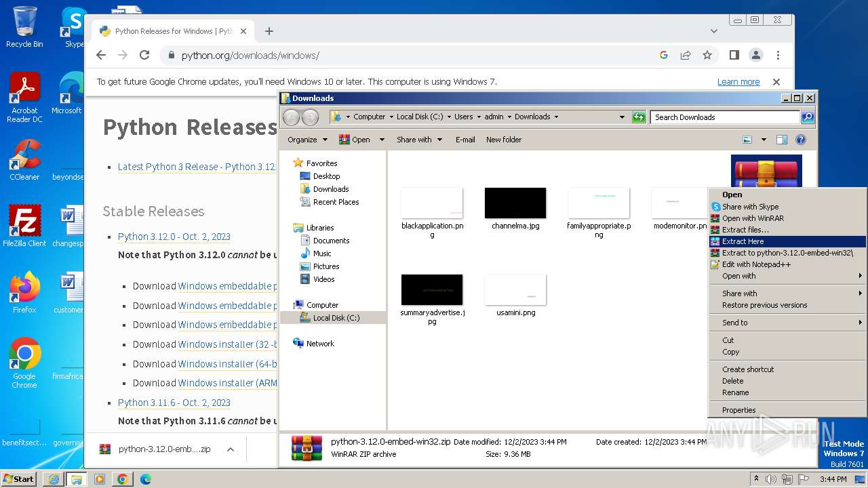868x488 pixels.
Task: Choose Extract Here option
Action: tap(787, 241)
